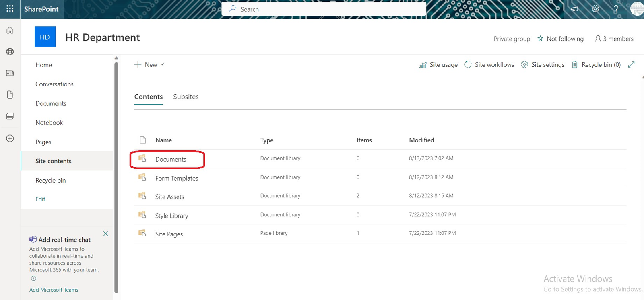Select Site contents in left navigation
Viewport: 644px width, 300px height.
pyautogui.click(x=54, y=161)
